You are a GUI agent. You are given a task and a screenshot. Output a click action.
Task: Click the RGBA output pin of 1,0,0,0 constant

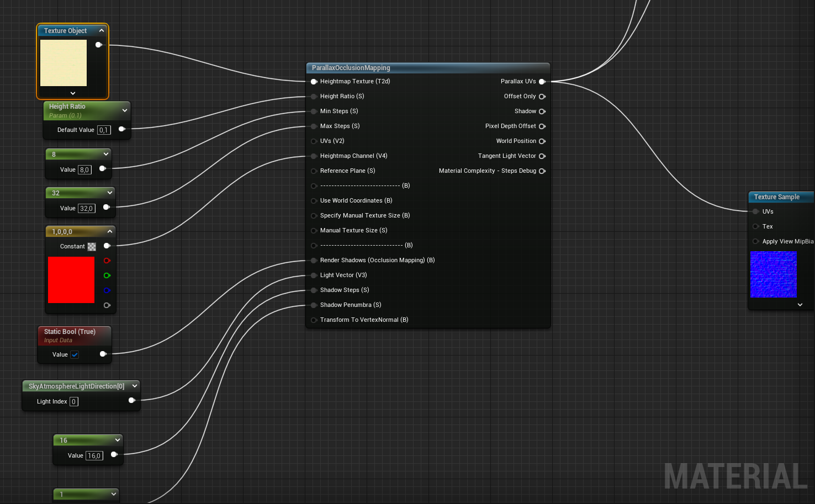coord(107,246)
